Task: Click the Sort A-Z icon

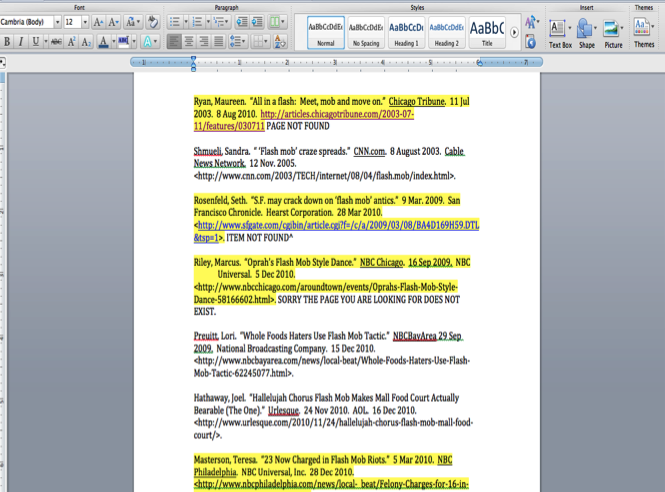Action: pyautogui.click(x=280, y=42)
